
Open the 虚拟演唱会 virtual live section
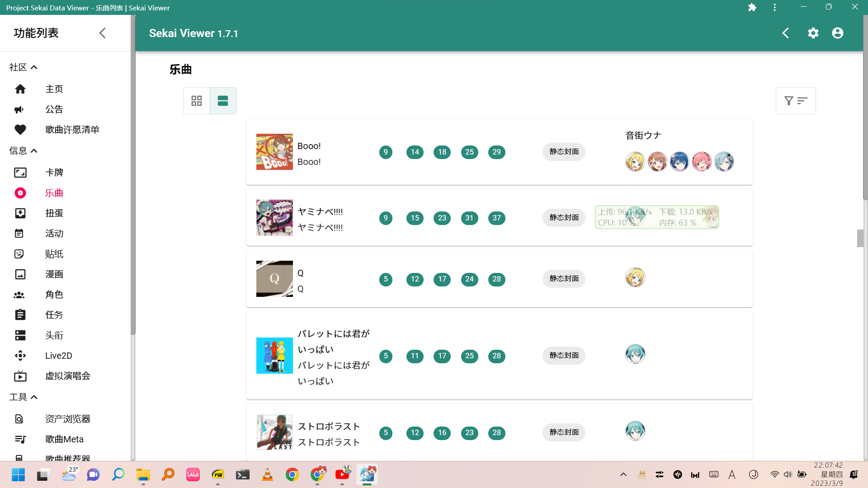pos(68,376)
